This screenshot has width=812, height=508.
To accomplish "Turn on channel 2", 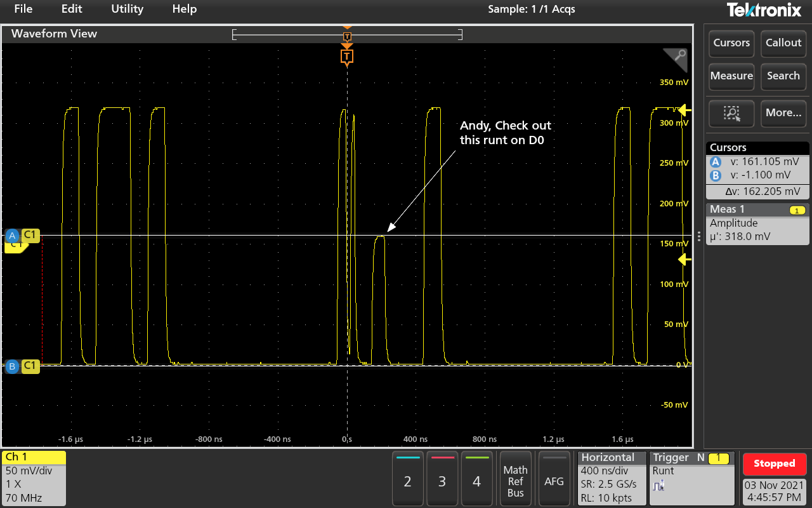I will (x=407, y=478).
